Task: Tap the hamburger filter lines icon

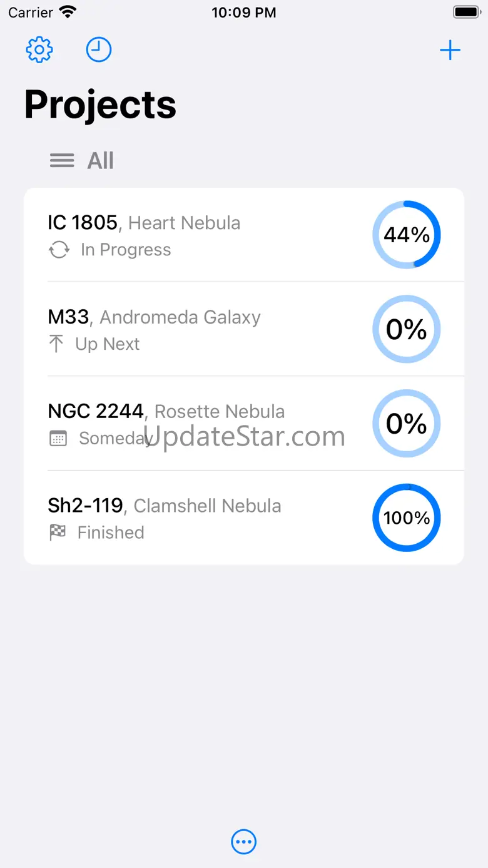Action: click(x=62, y=161)
